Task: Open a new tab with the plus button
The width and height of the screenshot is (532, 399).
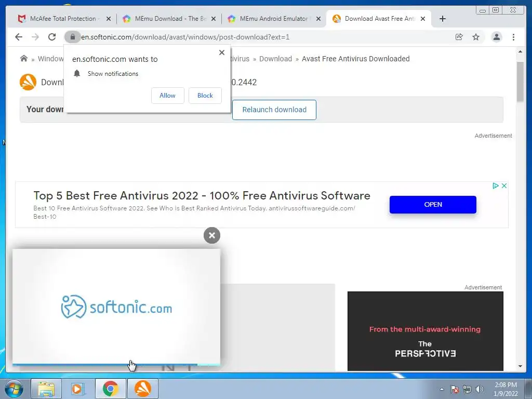Action: click(443, 19)
